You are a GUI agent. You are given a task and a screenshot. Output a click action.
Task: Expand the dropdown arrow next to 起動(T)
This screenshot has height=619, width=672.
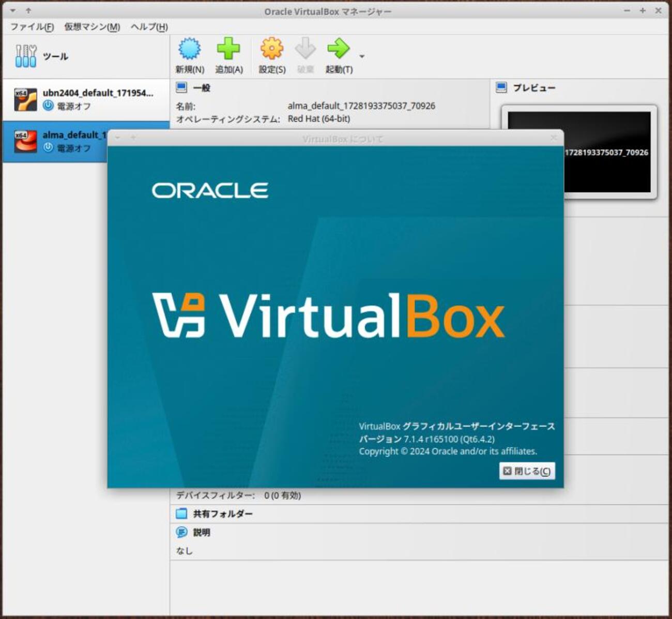coord(362,56)
